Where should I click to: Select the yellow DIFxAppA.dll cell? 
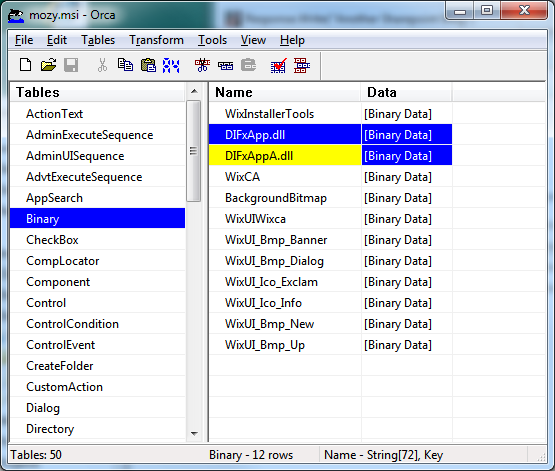coord(285,156)
